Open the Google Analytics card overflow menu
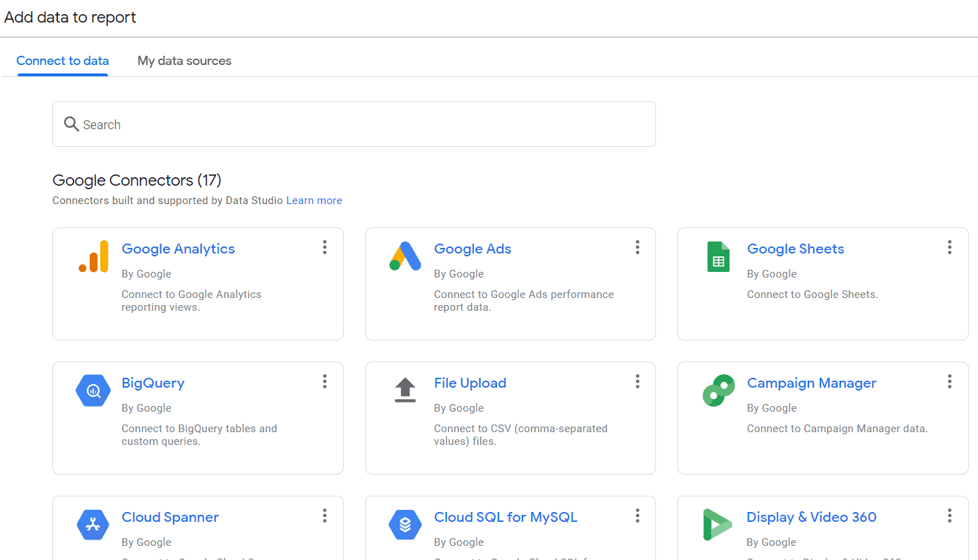Image resolution: width=978 pixels, height=560 pixels. point(324,247)
